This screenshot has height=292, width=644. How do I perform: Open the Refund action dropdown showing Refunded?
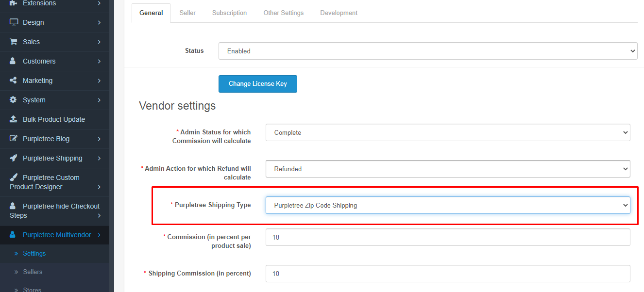[x=448, y=169]
